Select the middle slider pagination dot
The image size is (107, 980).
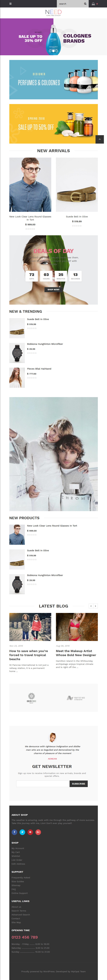pyautogui.click(x=53, y=51)
